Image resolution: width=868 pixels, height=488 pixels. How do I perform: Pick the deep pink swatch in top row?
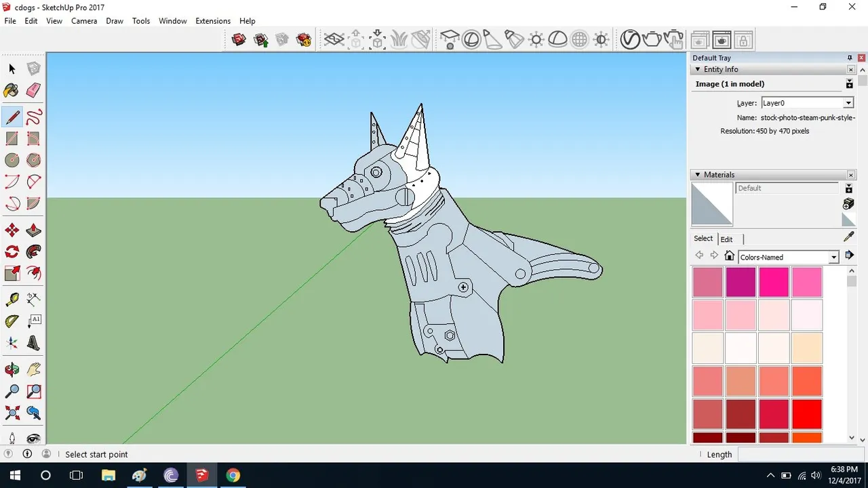coord(773,282)
